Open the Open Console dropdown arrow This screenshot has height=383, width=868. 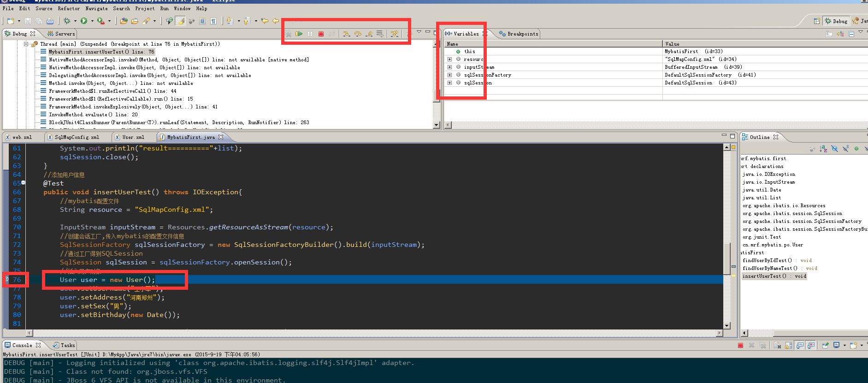point(861,345)
